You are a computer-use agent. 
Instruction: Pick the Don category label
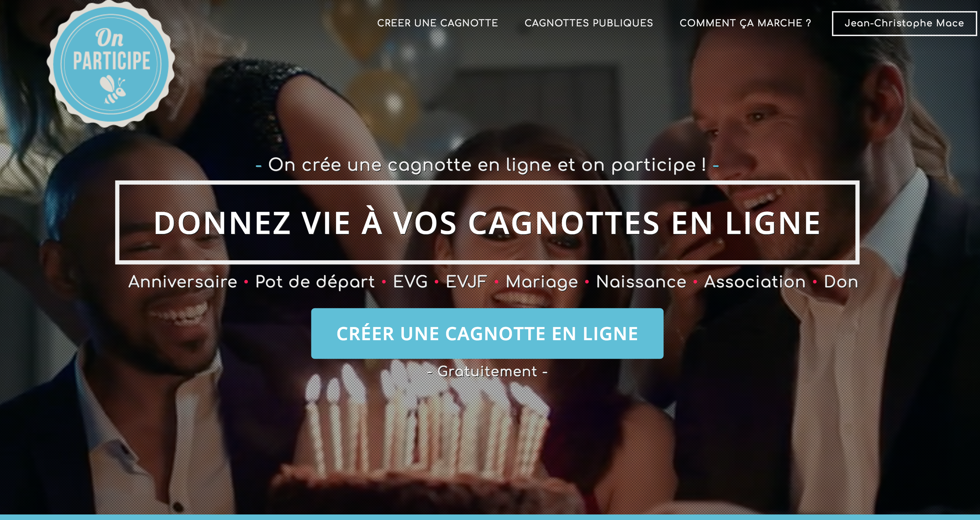[x=841, y=282]
